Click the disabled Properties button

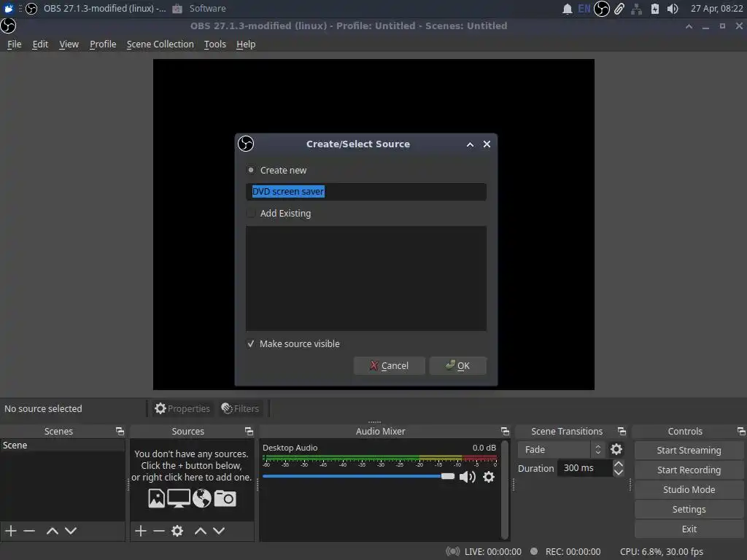click(x=182, y=408)
